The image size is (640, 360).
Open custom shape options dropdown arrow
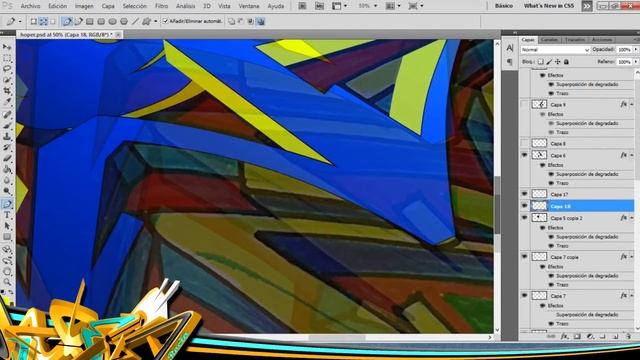point(156,22)
